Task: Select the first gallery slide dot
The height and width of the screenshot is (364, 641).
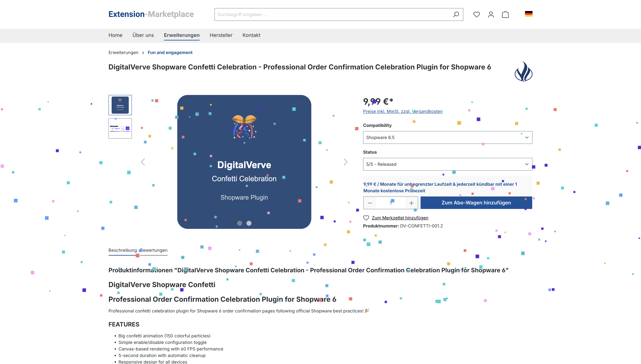Action: point(240,223)
